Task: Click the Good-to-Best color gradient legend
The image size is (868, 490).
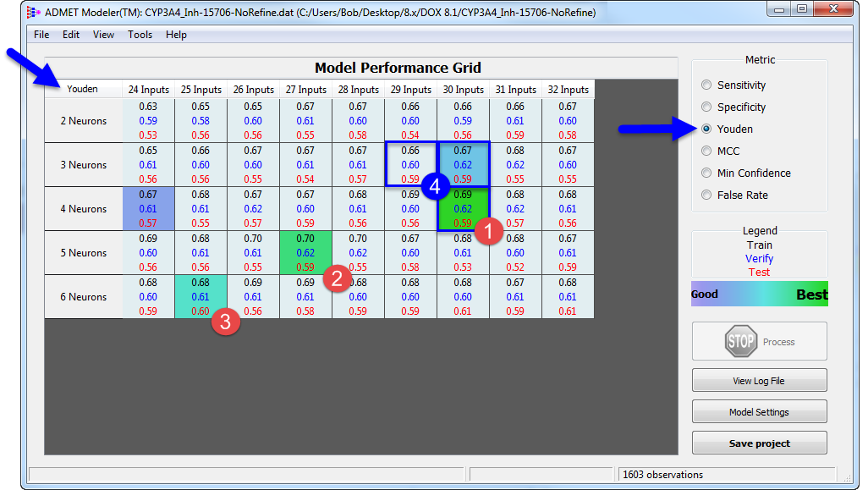Action: point(760,294)
